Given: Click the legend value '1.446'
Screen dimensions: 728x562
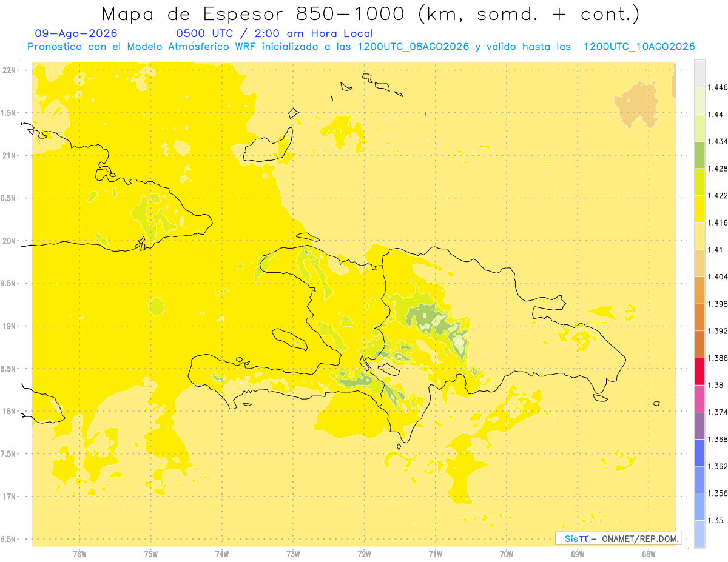Looking at the screenshot, I should point(718,87).
